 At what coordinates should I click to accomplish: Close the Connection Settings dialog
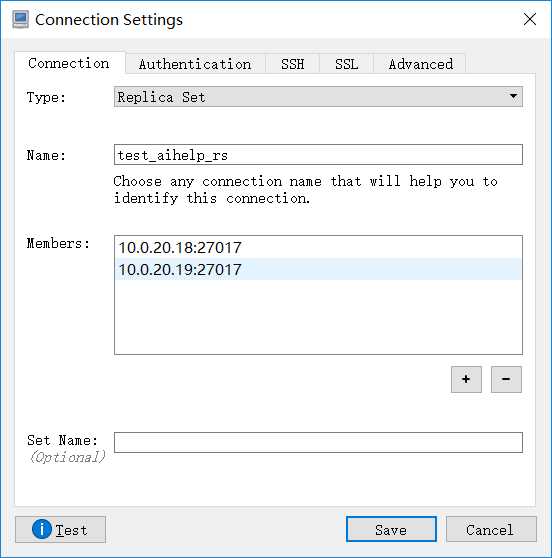click(x=530, y=19)
